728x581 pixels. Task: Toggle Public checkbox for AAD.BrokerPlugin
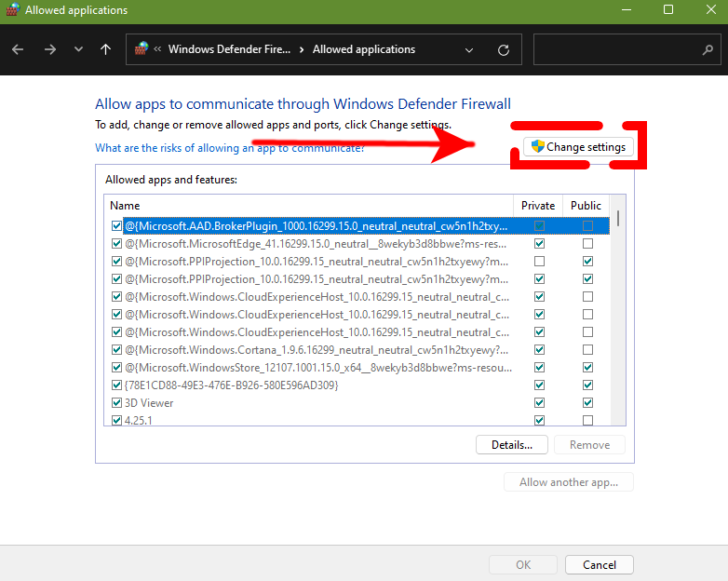[x=587, y=225]
